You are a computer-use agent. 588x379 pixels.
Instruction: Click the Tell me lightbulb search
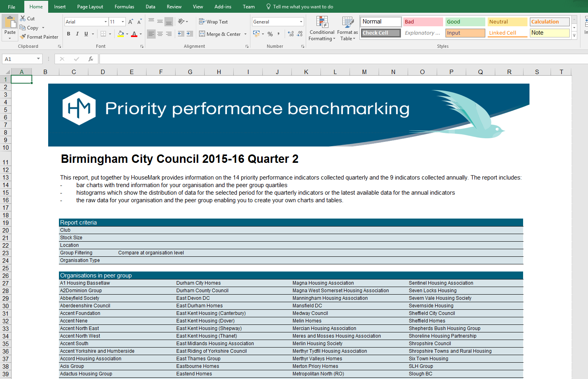pyautogui.click(x=299, y=7)
